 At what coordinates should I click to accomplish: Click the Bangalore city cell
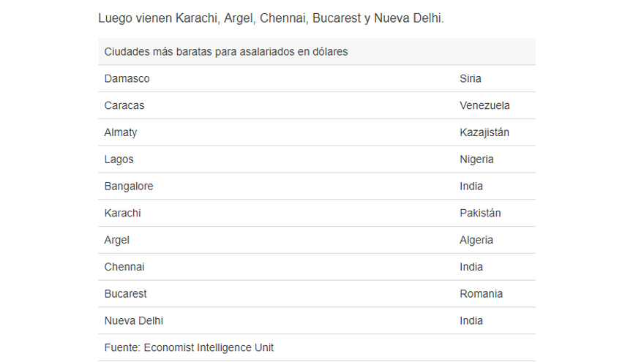click(x=129, y=186)
